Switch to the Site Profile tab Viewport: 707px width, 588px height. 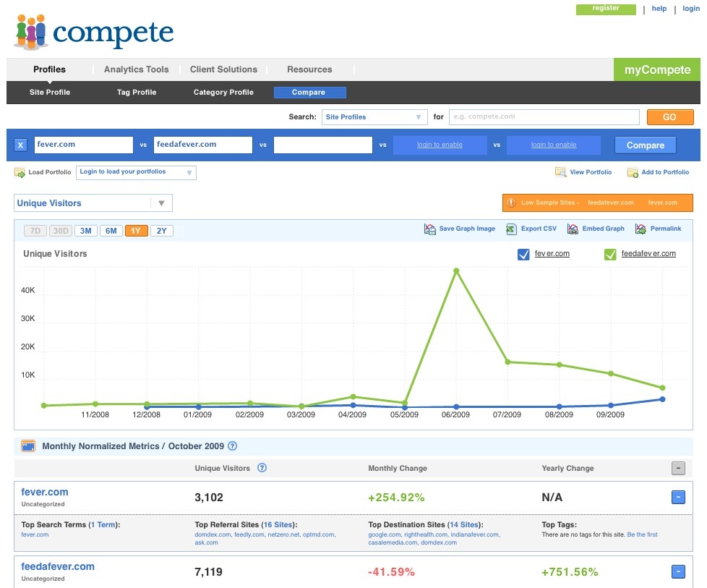(x=50, y=92)
